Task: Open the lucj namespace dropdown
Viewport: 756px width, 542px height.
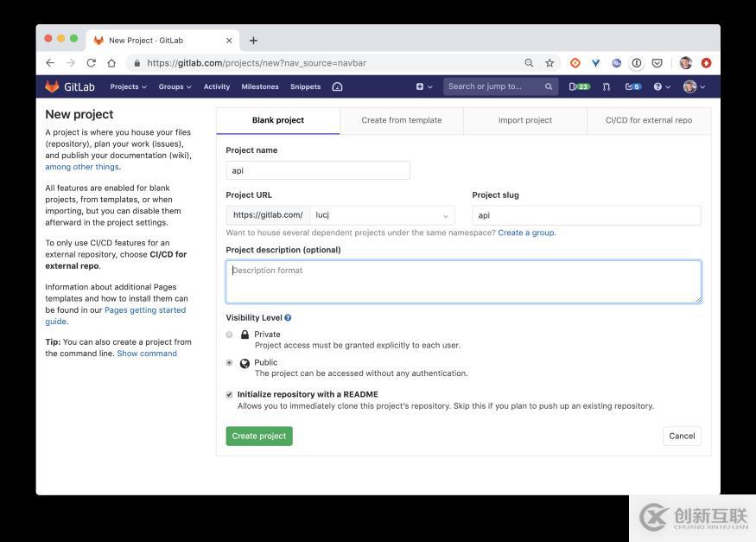Action: [382, 215]
